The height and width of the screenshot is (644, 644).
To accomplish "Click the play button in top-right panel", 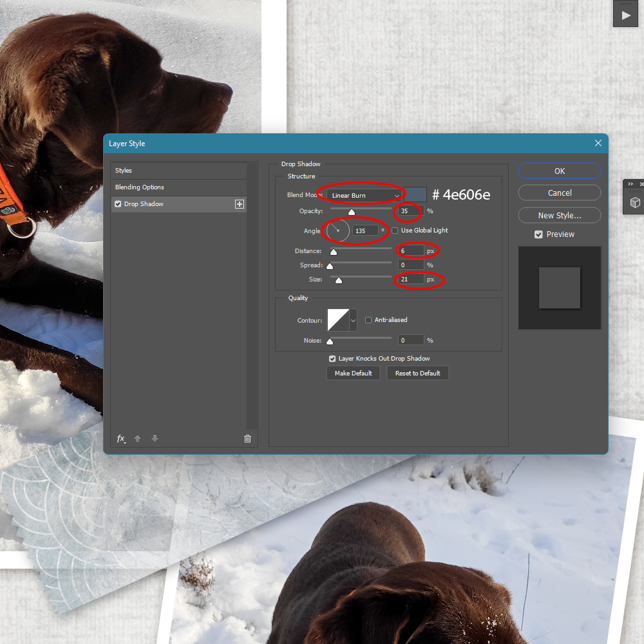I will click(625, 15).
